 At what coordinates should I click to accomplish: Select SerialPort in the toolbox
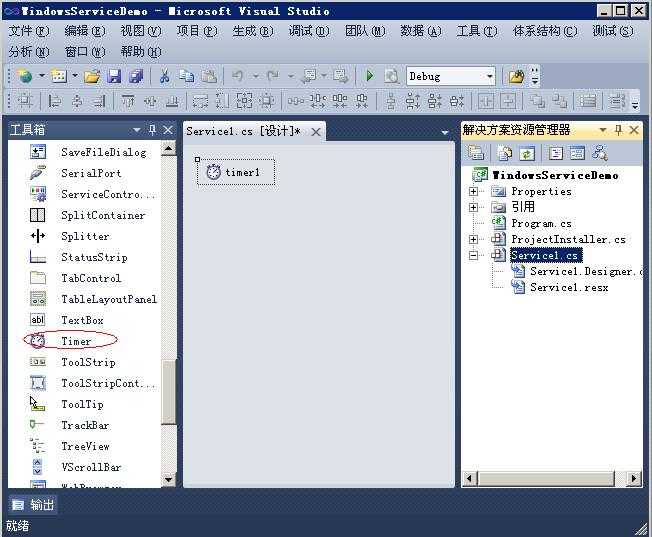pyautogui.click(x=91, y=173)
